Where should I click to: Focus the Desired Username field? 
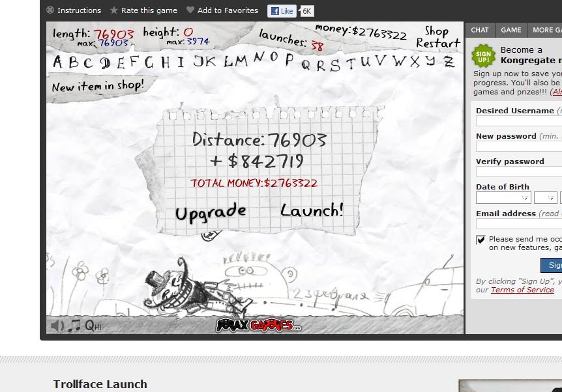click(519, 121)
